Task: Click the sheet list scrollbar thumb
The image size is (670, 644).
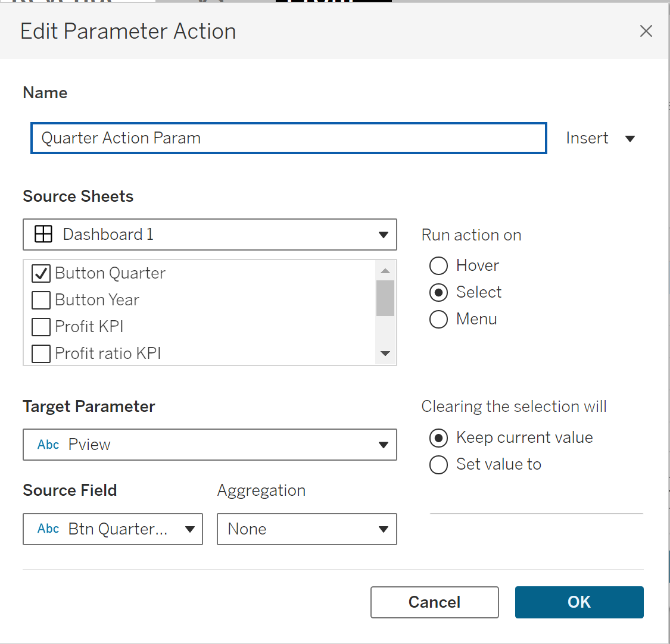Action: (x=385, y=298)
